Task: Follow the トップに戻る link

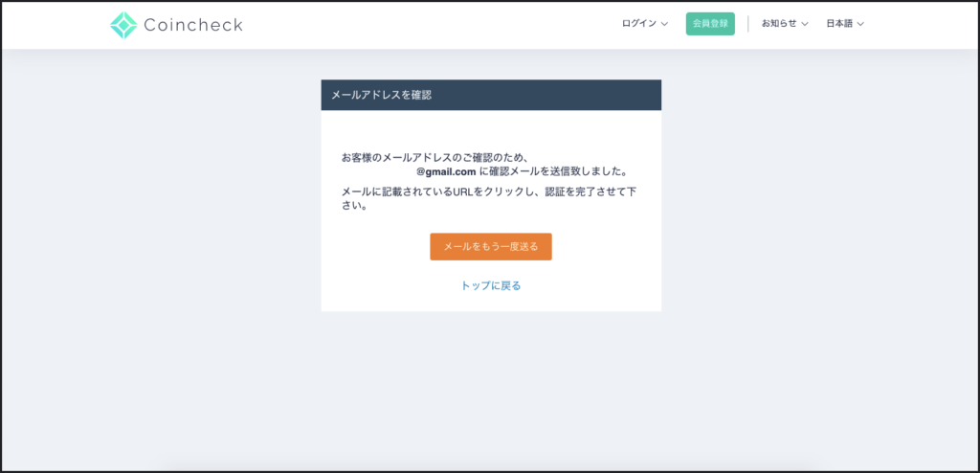Action: click(491, 285)
